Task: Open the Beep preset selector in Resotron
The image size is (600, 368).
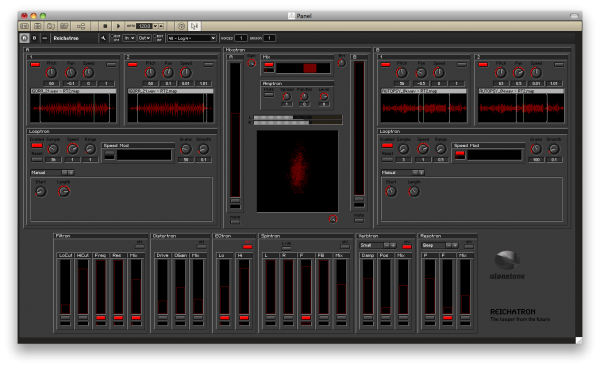Action: point(440,245)
